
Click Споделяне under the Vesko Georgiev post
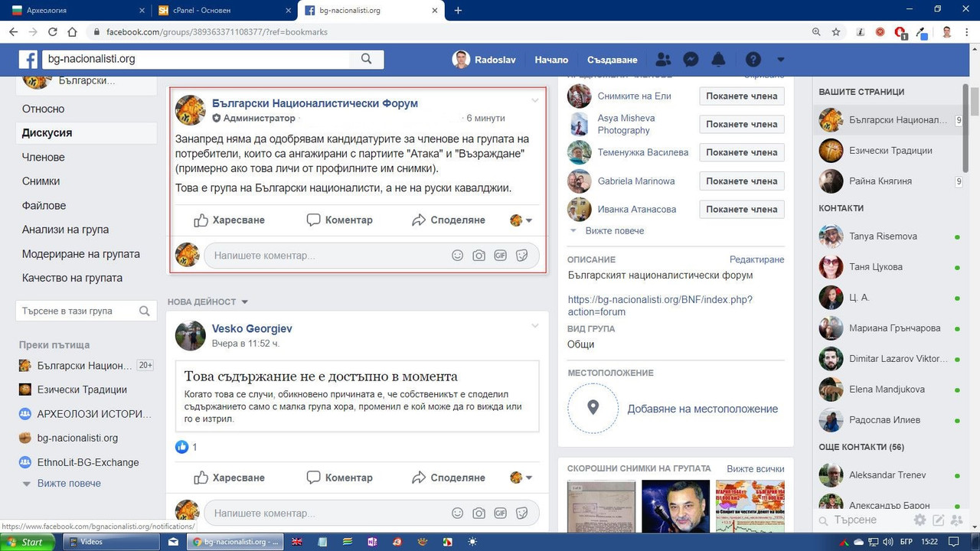[x=448, y=478]
